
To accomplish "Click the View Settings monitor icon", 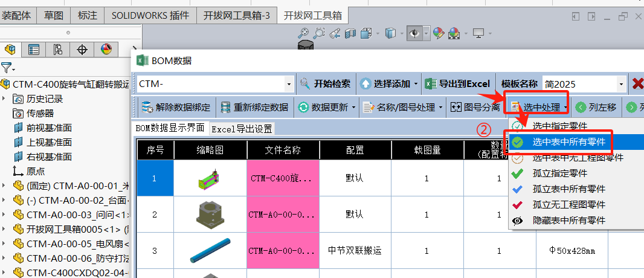I will coord(478,33).
